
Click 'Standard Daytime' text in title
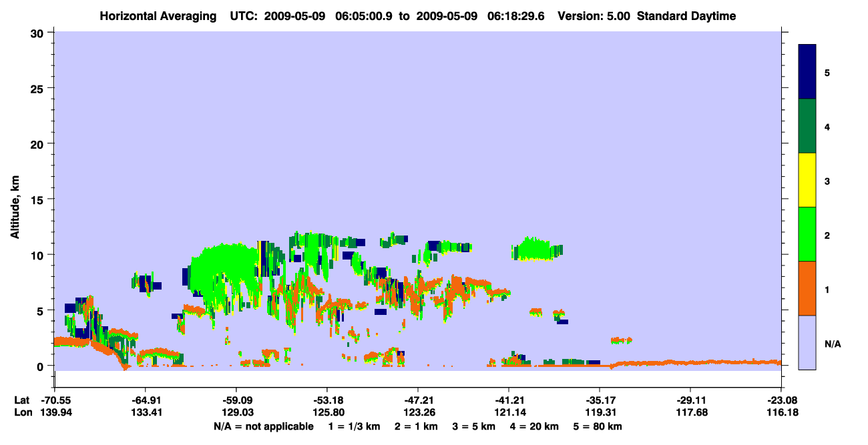point(687,16)
